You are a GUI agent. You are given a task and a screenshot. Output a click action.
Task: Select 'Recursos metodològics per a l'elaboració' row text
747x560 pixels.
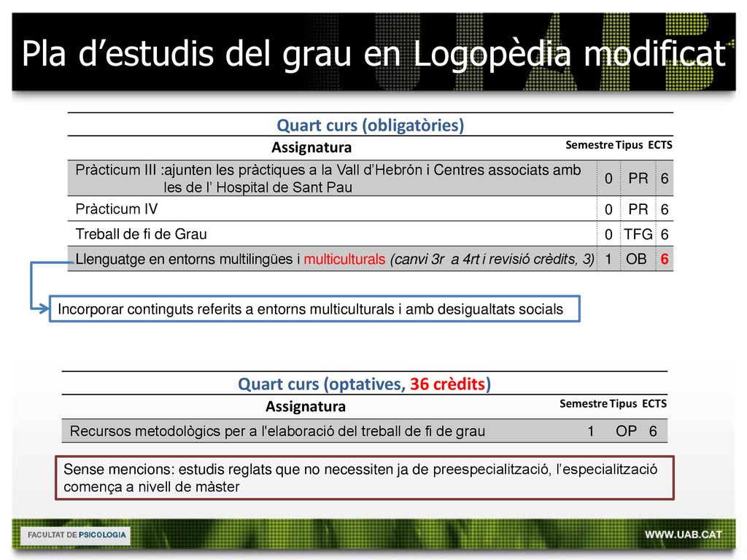tap(277, 432)
